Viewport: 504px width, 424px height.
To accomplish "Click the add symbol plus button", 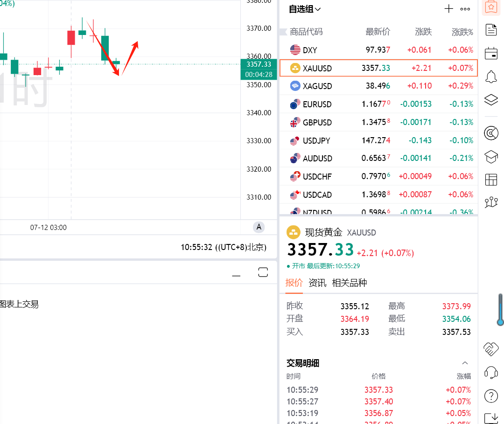I will point(448,8).
